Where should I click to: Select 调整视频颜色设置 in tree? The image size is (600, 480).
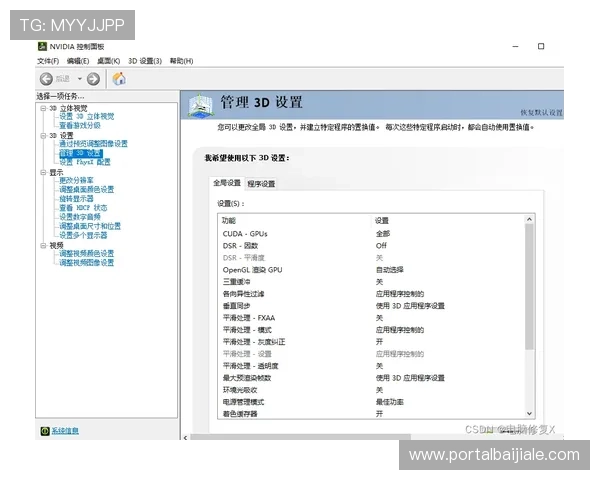tap(86, 253)
